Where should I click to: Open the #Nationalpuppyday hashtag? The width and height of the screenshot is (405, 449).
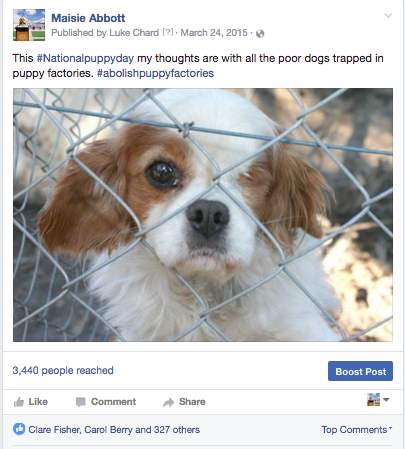pos(85,58)
